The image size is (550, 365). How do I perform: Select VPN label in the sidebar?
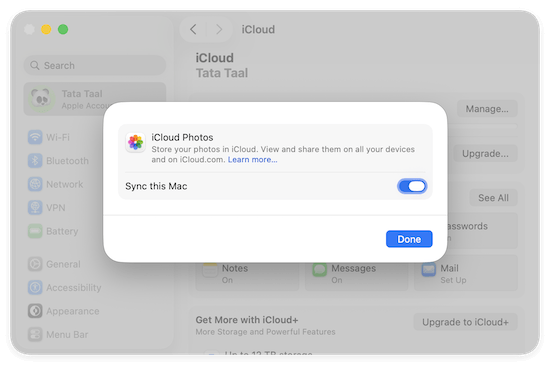(56, 208)
